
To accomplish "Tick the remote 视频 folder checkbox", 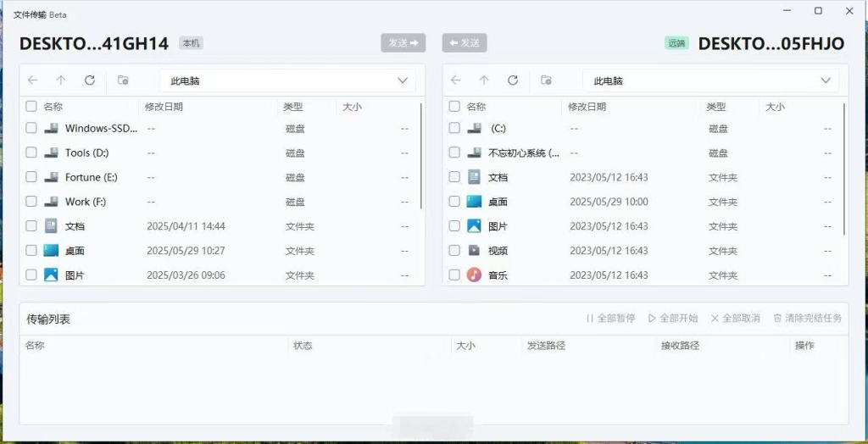I will pyautogui.click(x=454, y=251).
